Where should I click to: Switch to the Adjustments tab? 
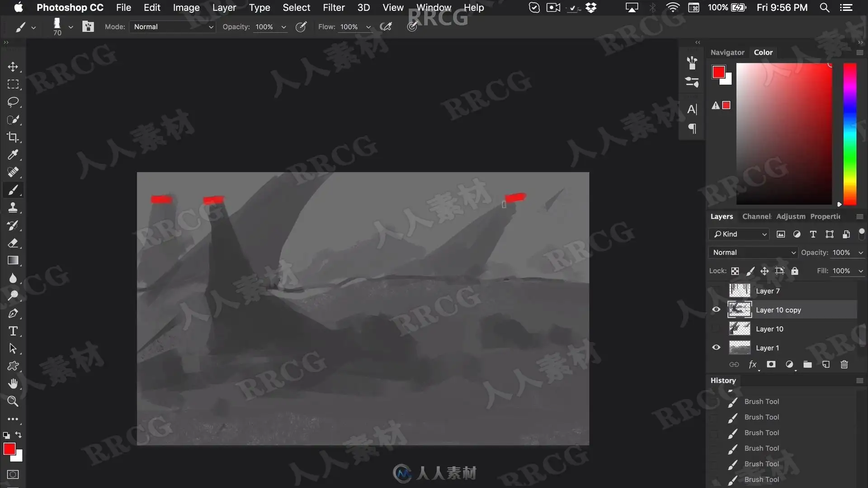click(791, 216)
